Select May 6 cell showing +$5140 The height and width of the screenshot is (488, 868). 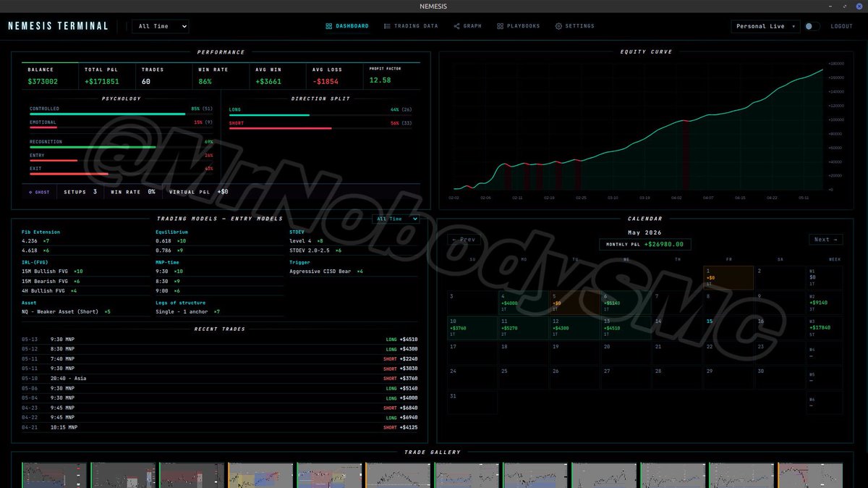pyautogui.click(x=626, y=303)
